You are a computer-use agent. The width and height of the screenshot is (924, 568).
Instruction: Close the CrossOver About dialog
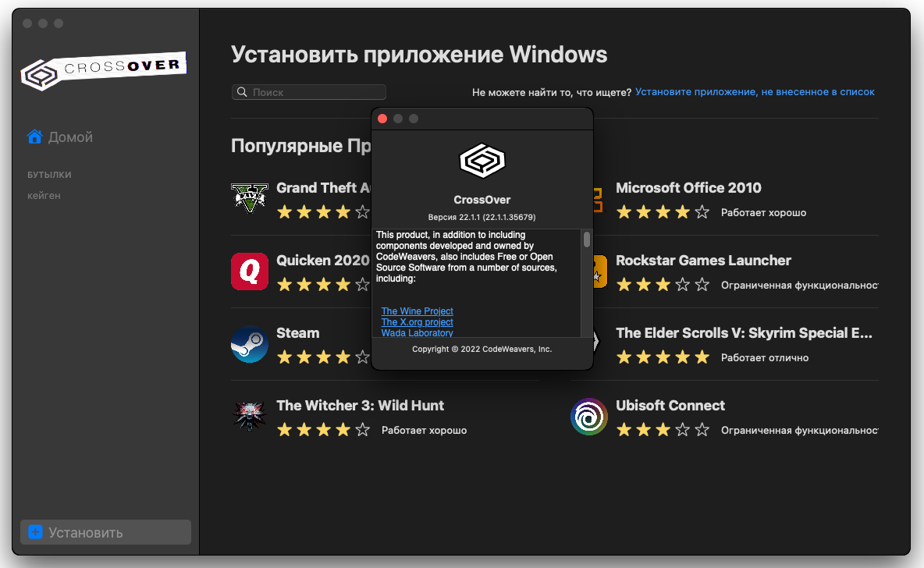[x=382, y=119]
